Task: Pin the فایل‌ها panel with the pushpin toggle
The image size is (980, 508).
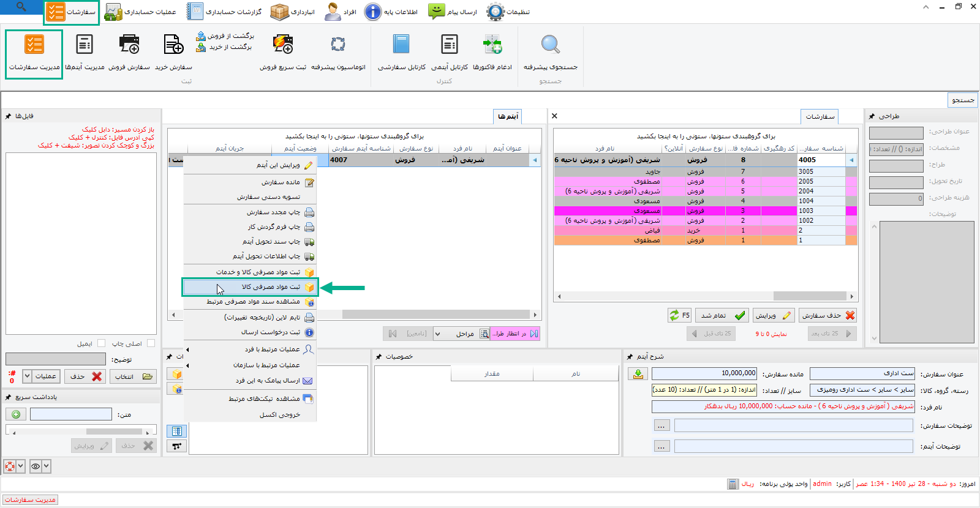Action: click(9, 116)
